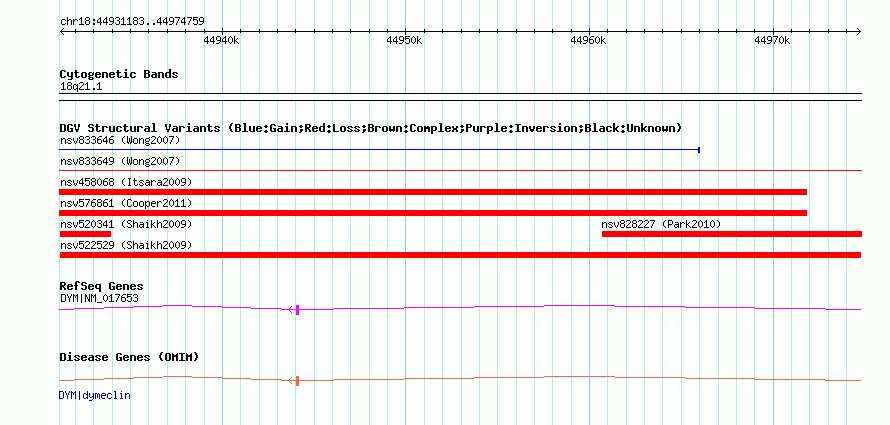Open variant label nsv458068 (Itsara2009)

coord(126,182)
